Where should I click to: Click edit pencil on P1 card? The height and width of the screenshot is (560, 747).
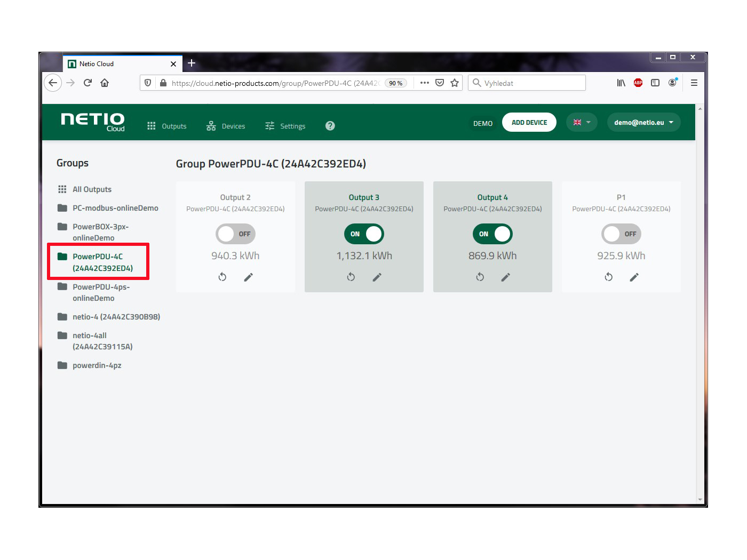coord(634,277)
